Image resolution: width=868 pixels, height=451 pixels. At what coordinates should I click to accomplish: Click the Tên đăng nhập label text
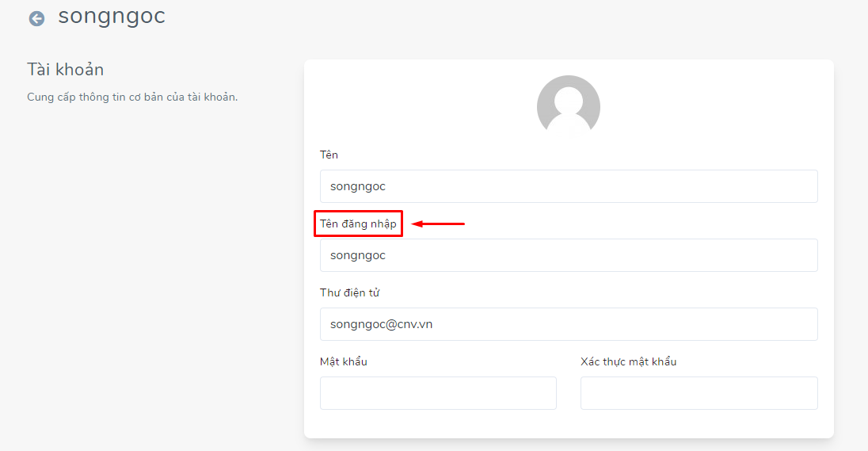tap(358, 224)
